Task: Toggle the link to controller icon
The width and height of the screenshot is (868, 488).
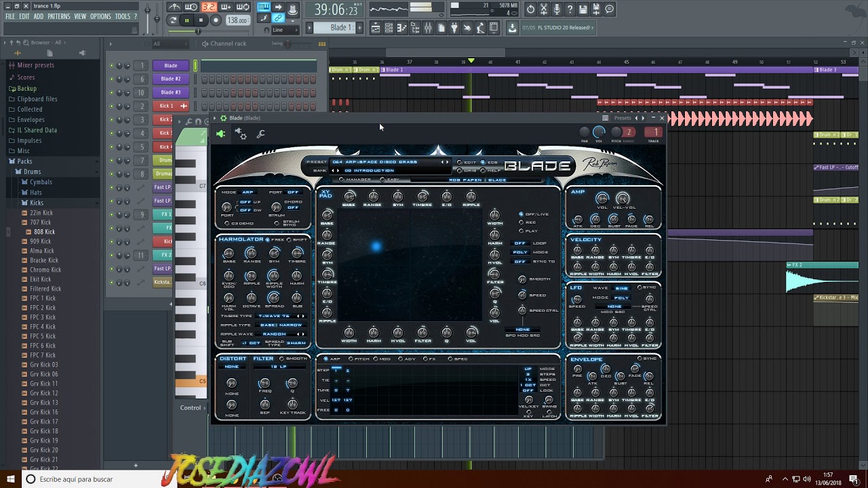Action: (278, 17)
